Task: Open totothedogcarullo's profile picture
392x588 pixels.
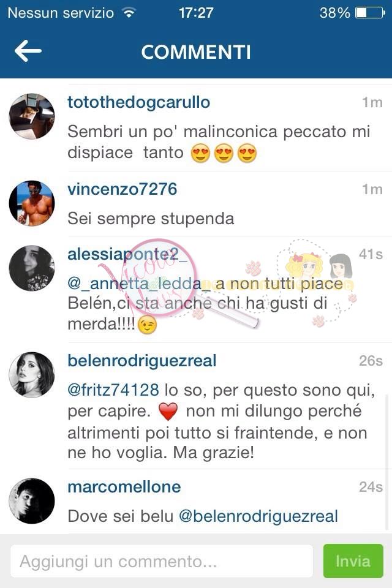Action: pos(32,116)
